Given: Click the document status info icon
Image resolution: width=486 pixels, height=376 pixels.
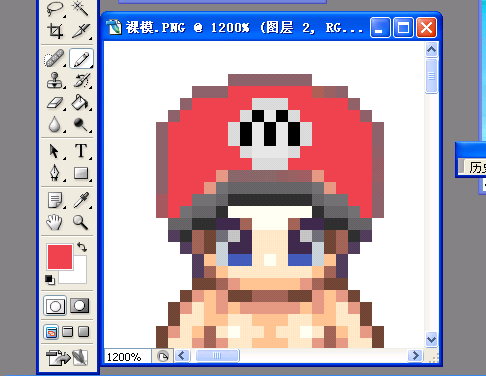Looking at the screenshot, I should tap(163, 357).
